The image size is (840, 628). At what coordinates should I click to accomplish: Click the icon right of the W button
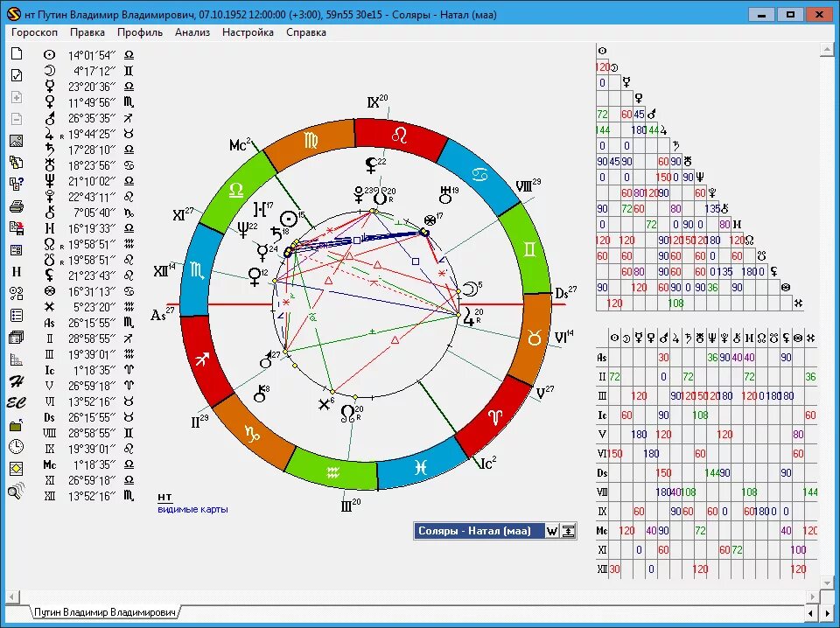tap(569, 531)
